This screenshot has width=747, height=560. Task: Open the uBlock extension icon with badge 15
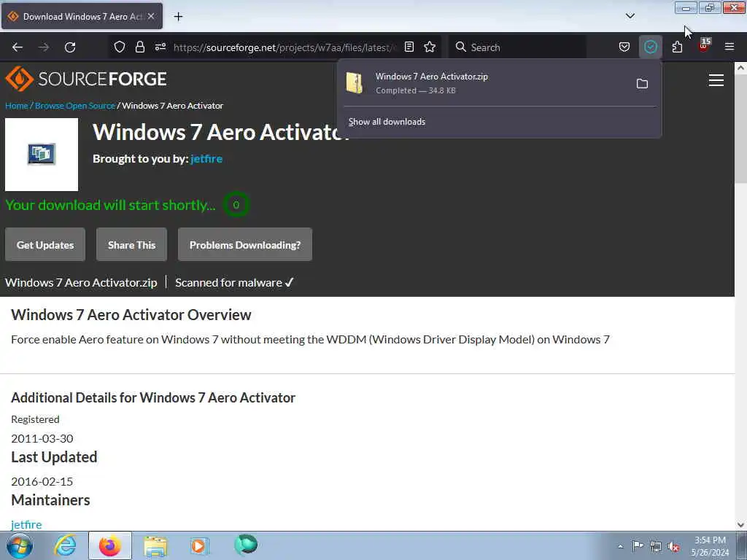coord(704,46)
